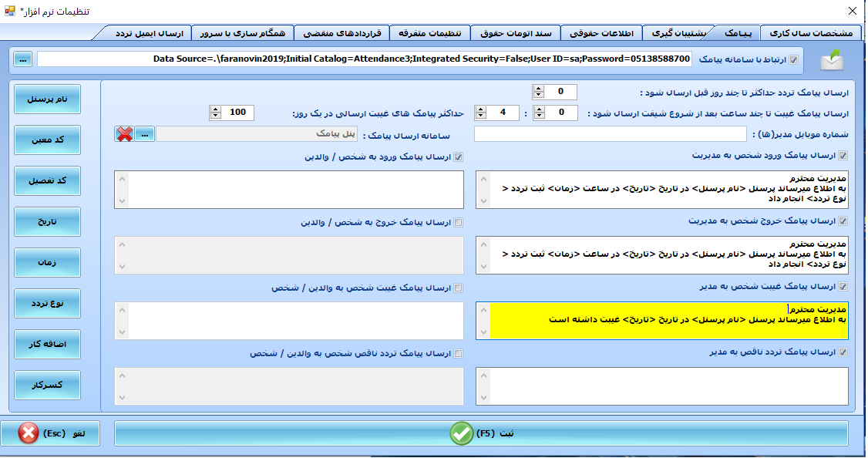This screenshot has width=868, height=458.
Task: Click the red X beside پنل پیامک
Action: (x=124, y=134)
